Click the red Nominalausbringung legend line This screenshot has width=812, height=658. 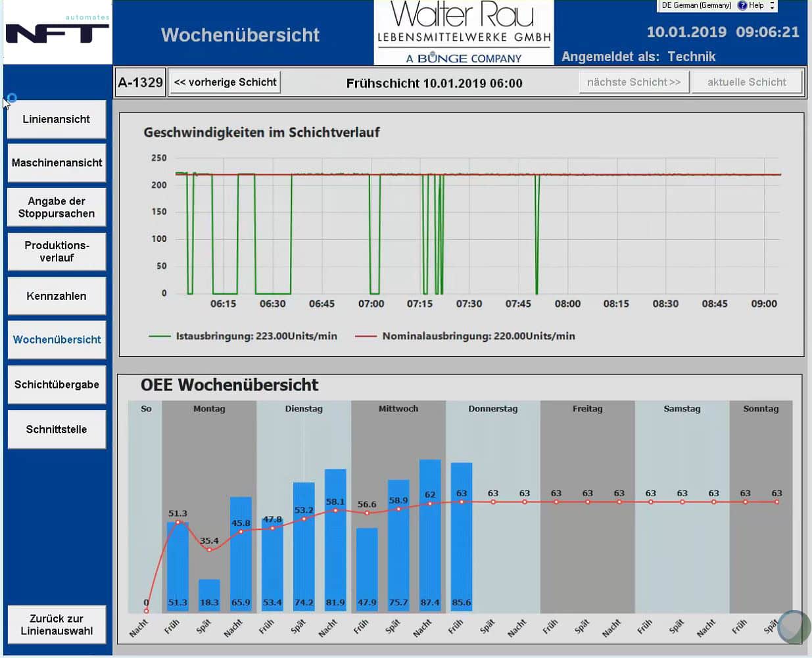coord(366,336)
